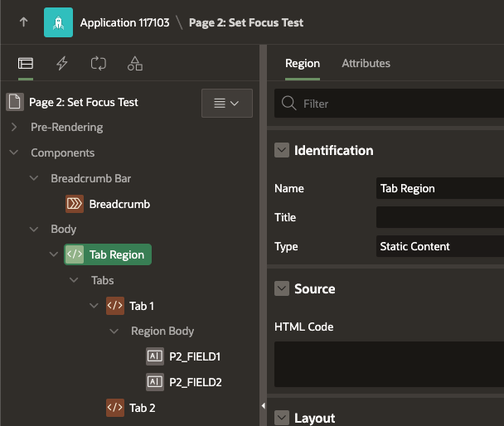This screenshot has height=426, width=504.
Task: Click the up arrow navigation icon
Action: pos(23,22)
